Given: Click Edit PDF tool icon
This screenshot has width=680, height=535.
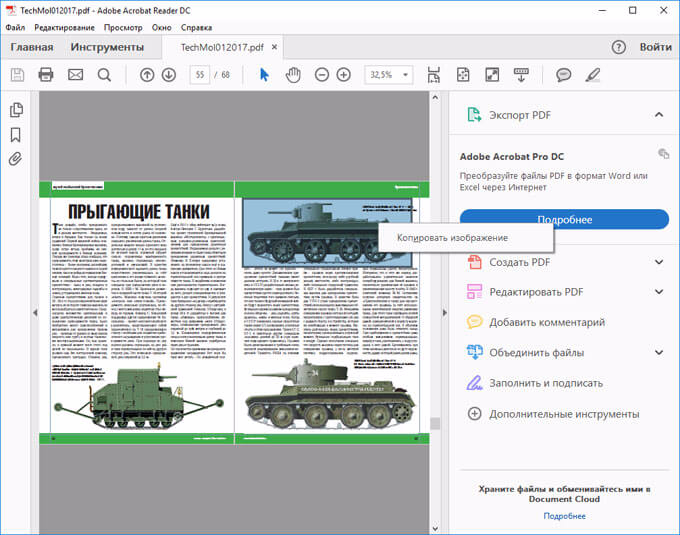Looking at the screenshot, I should 474,292.
